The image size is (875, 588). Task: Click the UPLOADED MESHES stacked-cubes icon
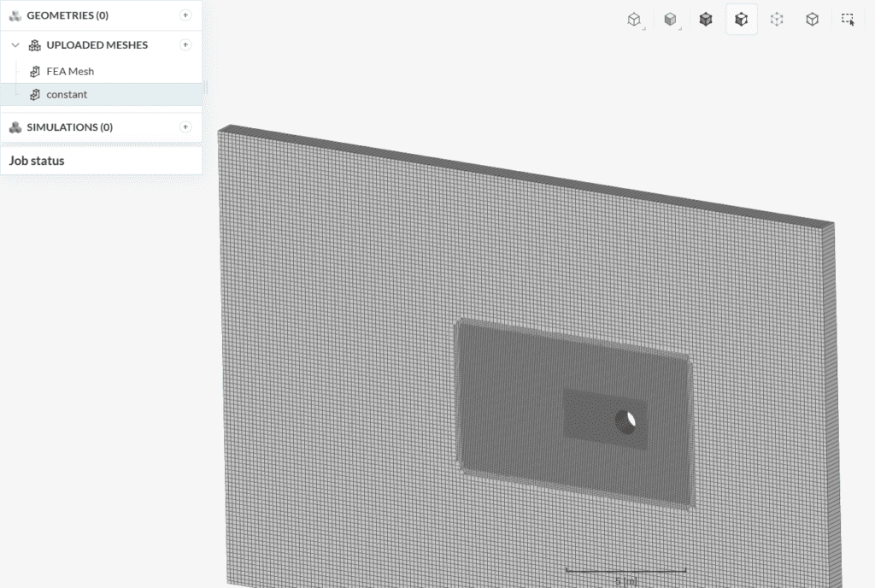click(x=34, y=44)
